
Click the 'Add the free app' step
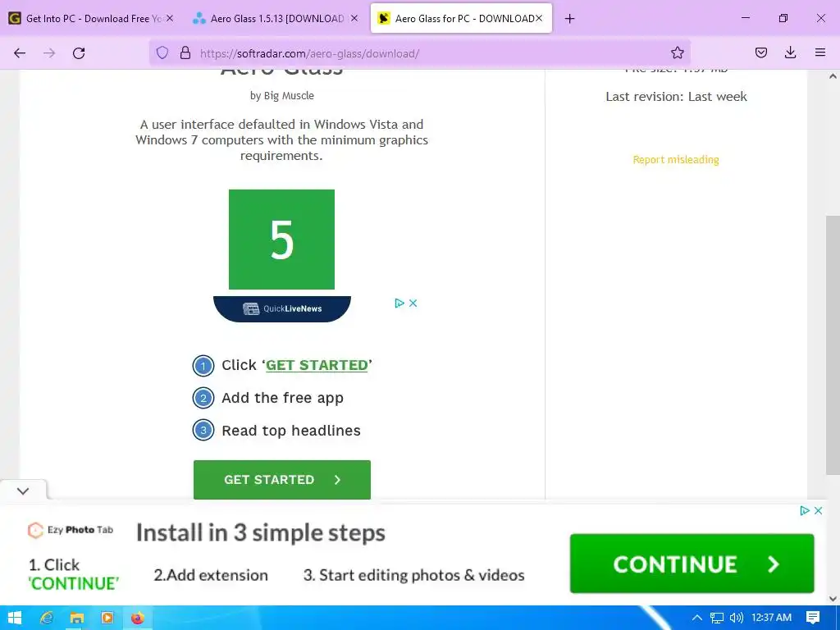click(x=282, y=398)
